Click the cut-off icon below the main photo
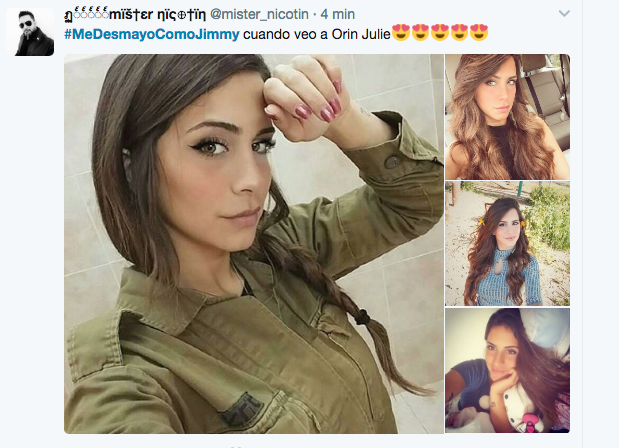Viewport: 619px width, 448px height. pos(236,446)
